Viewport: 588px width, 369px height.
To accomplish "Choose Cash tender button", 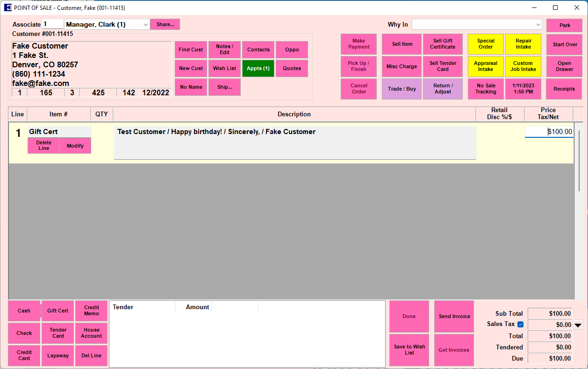I will tap(24, 311).
